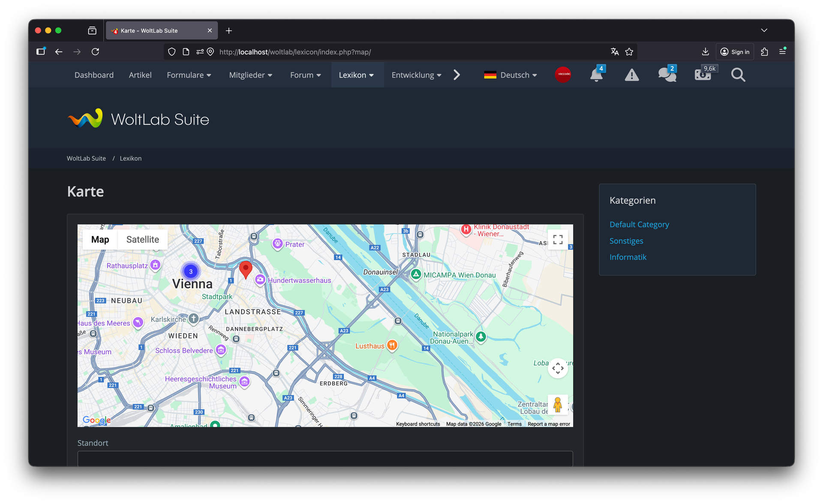Switch the map to Satellite view
Viewport: 823px width, 504px height.
[x=142, y=240]
